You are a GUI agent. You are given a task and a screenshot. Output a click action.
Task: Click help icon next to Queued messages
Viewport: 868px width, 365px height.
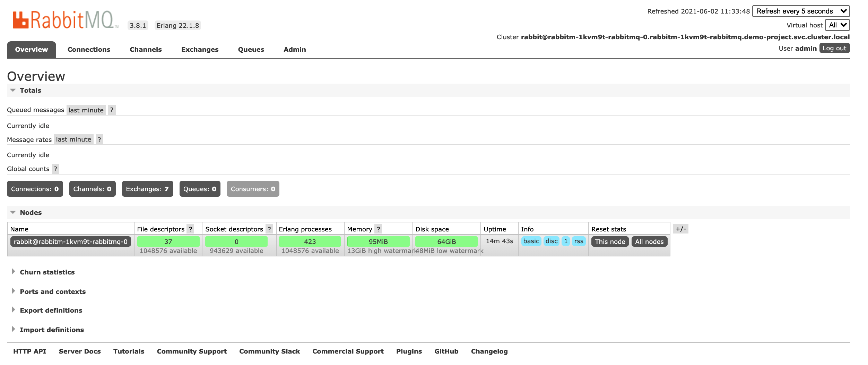coord(112,110)
